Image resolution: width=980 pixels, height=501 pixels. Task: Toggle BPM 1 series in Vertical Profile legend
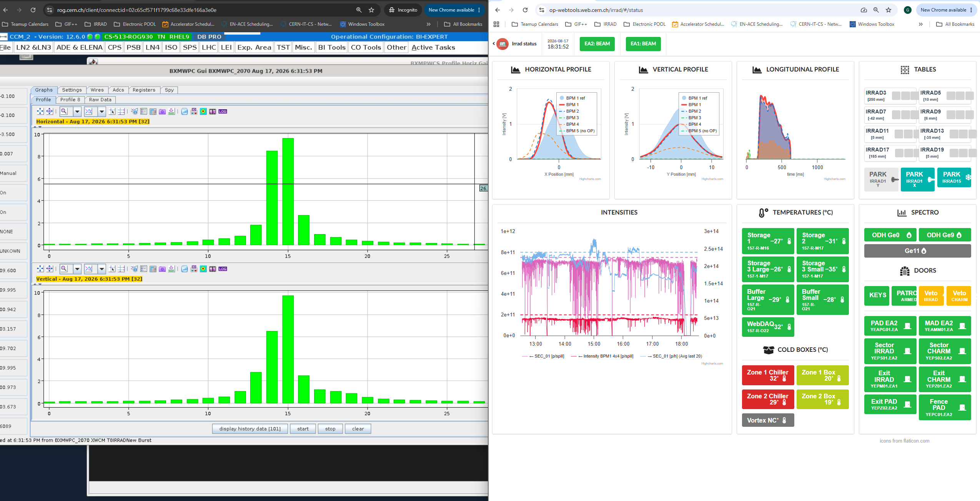tap(691, 105)
